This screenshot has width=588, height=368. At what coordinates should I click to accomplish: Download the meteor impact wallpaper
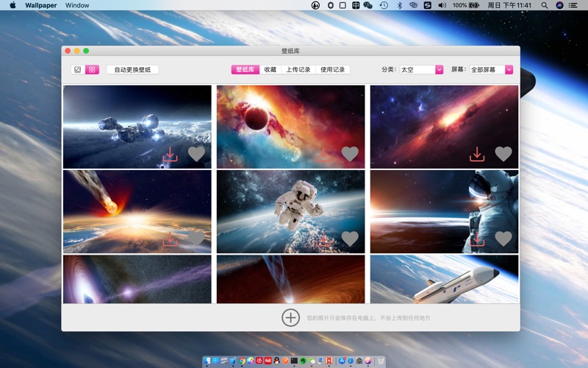pos(170,238)
